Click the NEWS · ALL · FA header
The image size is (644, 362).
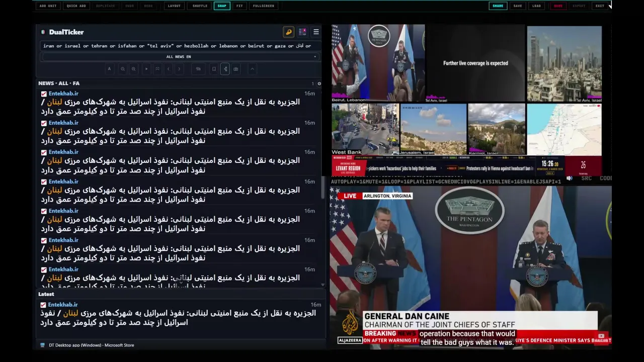click(59, 83)
